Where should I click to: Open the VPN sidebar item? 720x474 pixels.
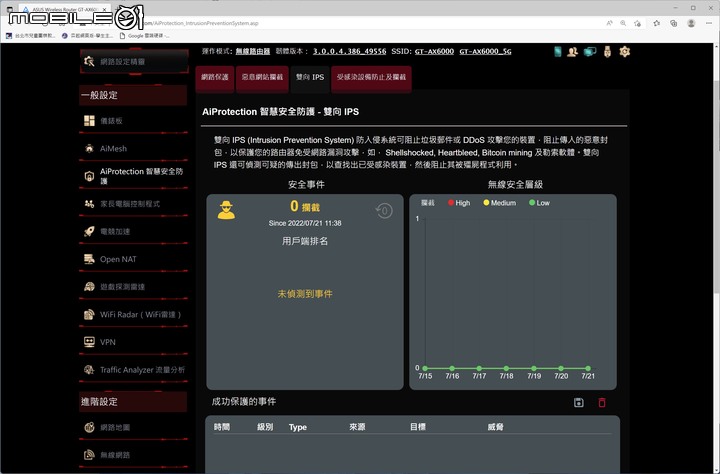click(x=134, y=342)
